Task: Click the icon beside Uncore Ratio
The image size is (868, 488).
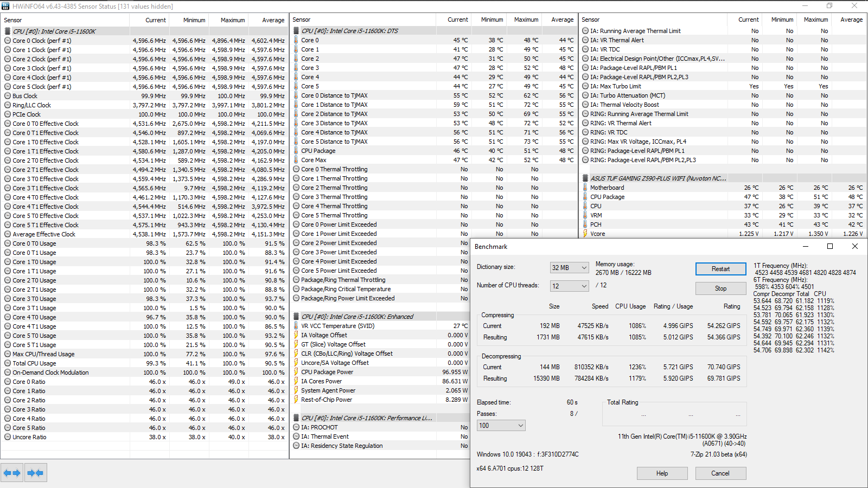Action: (8, 437)
